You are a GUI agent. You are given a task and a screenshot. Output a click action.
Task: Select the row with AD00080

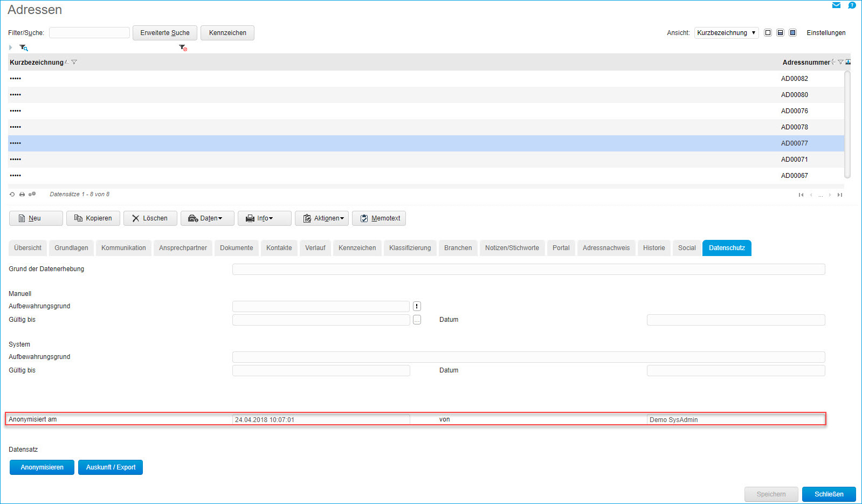click(426, 95)
